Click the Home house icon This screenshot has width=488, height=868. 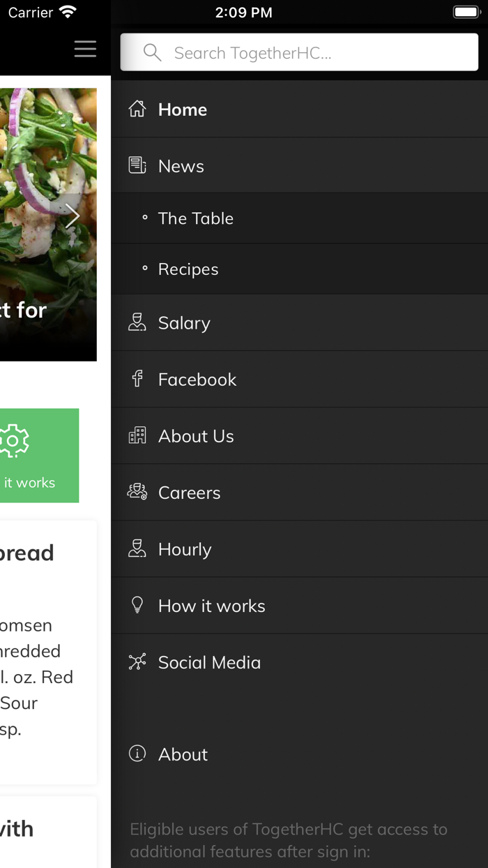[x=137, y=109]
